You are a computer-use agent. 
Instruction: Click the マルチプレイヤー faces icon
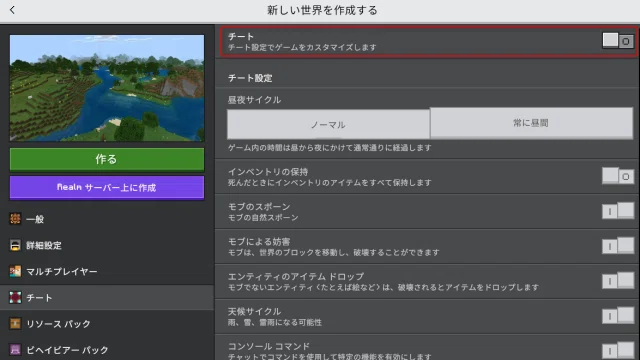click(x=15, y=271)
